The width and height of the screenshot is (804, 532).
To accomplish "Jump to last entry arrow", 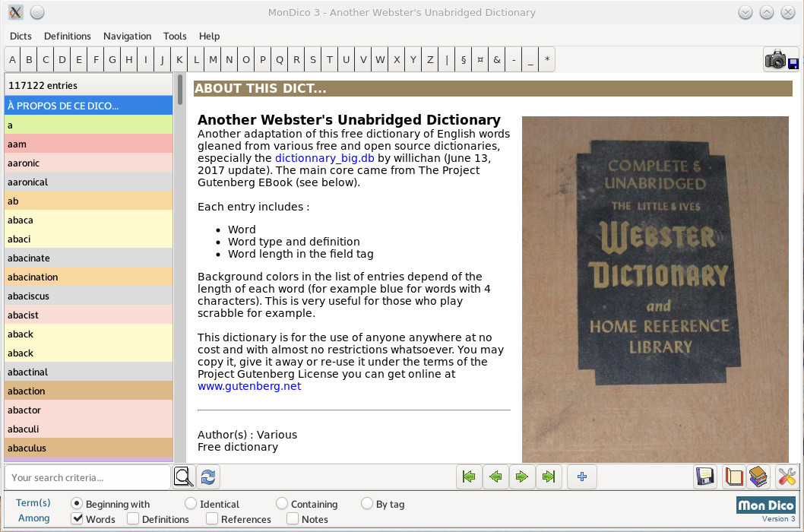I will pos(549,477).
